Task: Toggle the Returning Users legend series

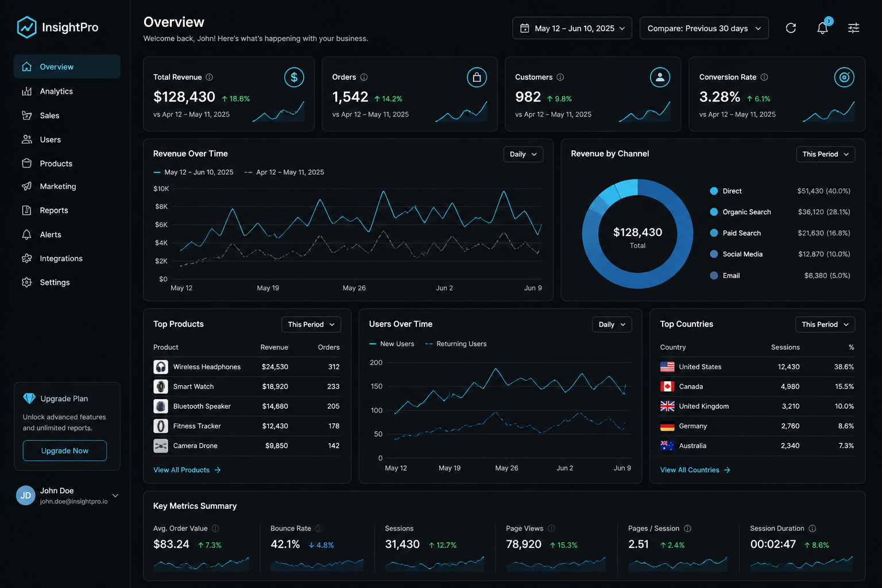Action: [456, 344]
